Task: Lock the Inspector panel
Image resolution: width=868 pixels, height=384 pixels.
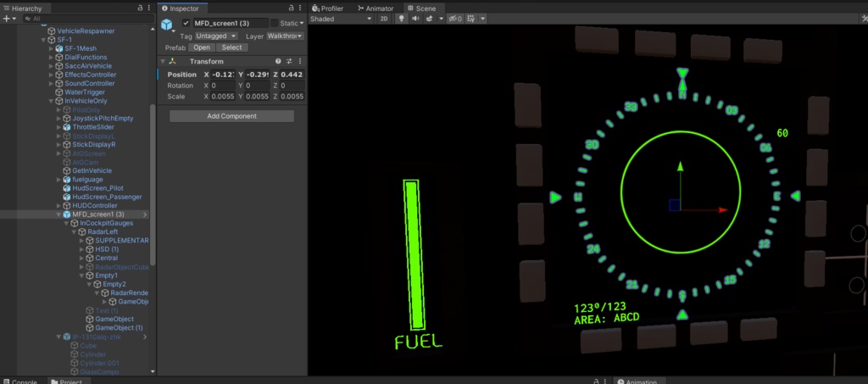Action: [x=292, y=8]
